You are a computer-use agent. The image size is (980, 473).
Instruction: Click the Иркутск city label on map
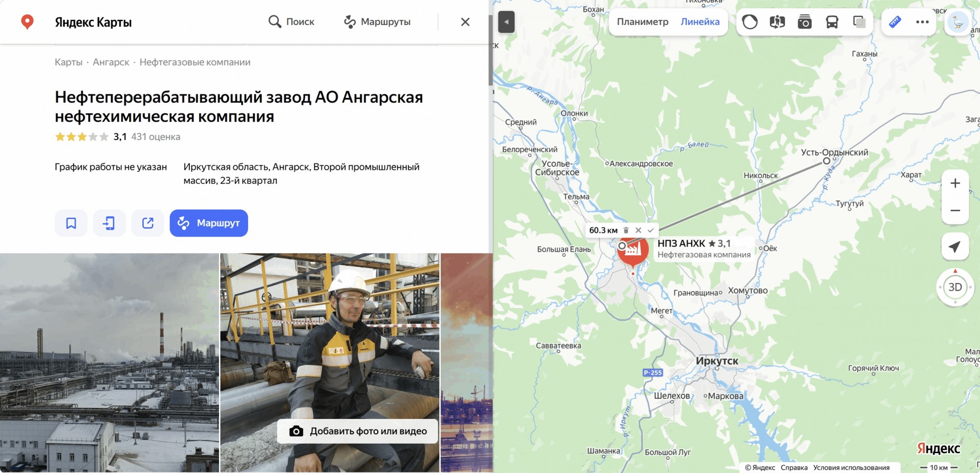(x=717, y=361)
